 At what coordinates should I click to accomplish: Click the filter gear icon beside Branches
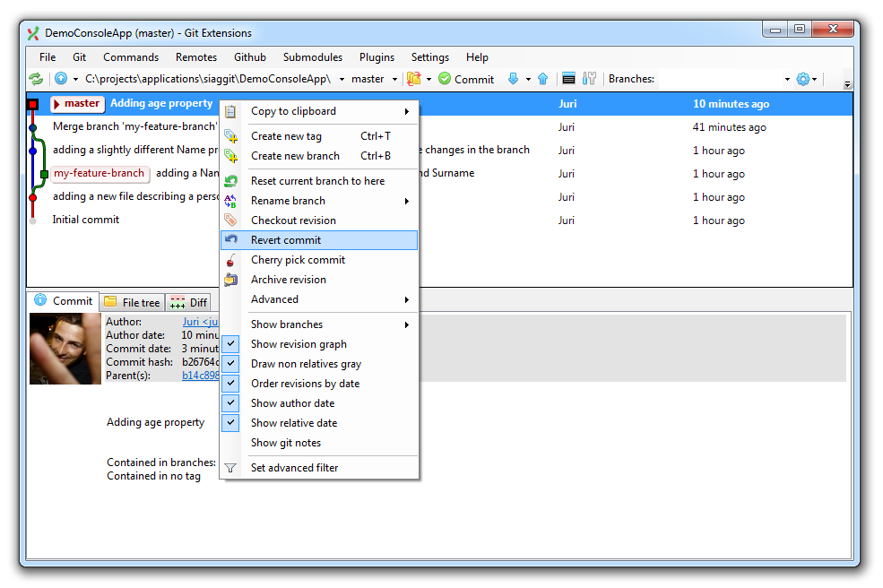(x=802, y=79)
